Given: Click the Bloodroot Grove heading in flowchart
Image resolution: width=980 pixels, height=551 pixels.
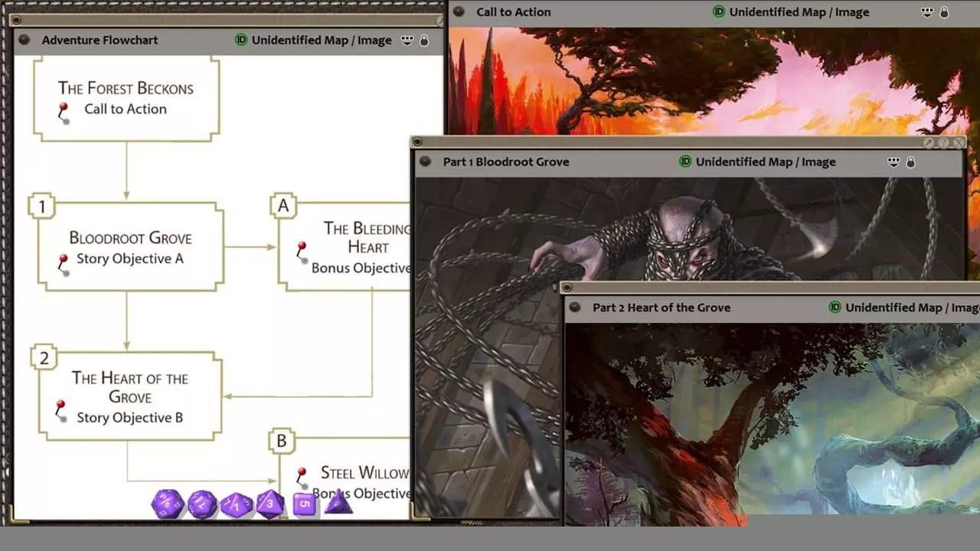Looking at the screenshot, I should (130, 238).
